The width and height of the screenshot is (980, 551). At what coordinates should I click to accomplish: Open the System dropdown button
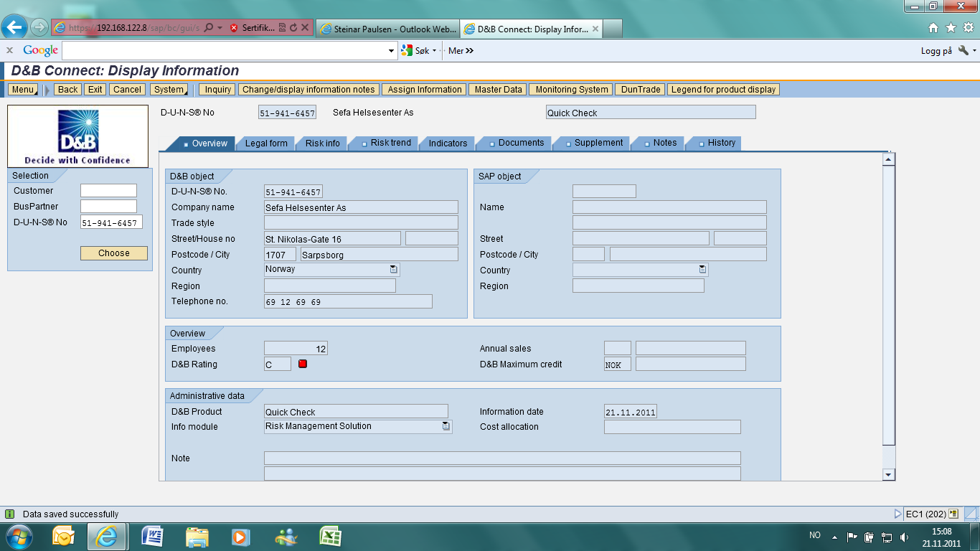pyautogui.click(x=169, y=90)
